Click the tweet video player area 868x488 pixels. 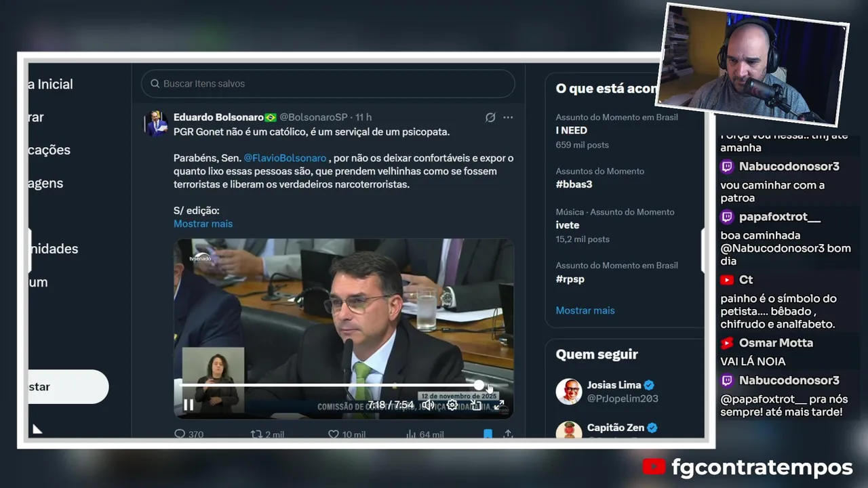pos(343,328)
